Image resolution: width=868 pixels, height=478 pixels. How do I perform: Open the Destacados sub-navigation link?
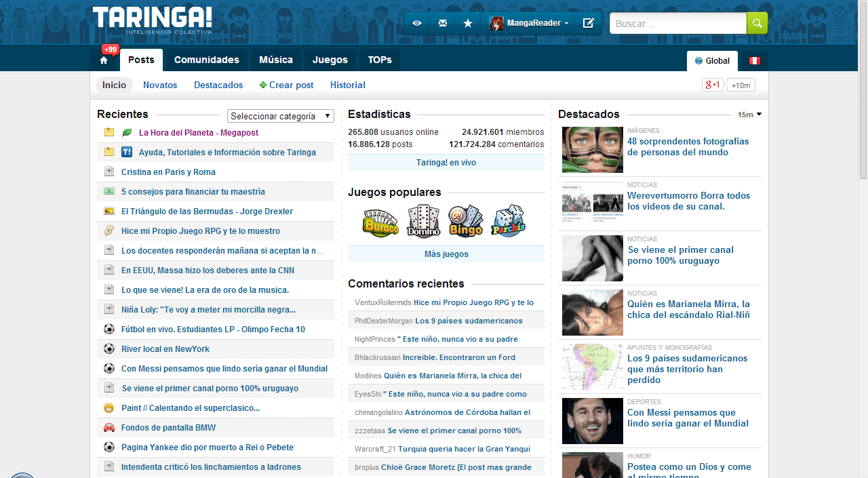coord(218,85)
